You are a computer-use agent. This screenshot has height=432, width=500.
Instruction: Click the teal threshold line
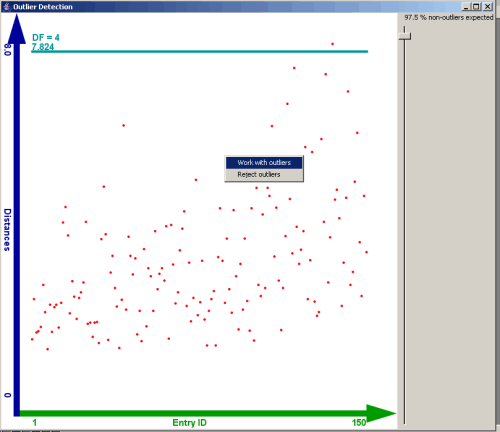[x=200, y=52]
